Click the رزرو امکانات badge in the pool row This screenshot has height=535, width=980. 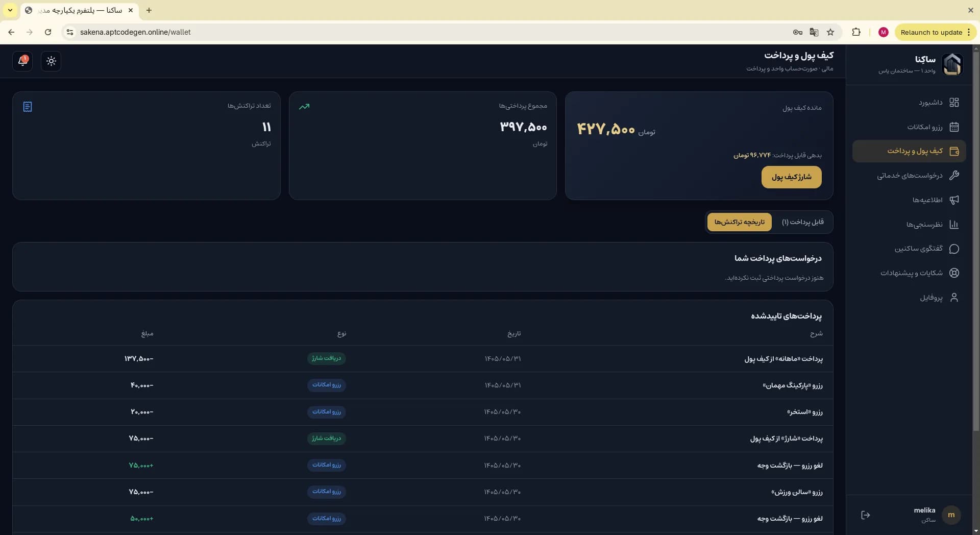tap(327, 412)
